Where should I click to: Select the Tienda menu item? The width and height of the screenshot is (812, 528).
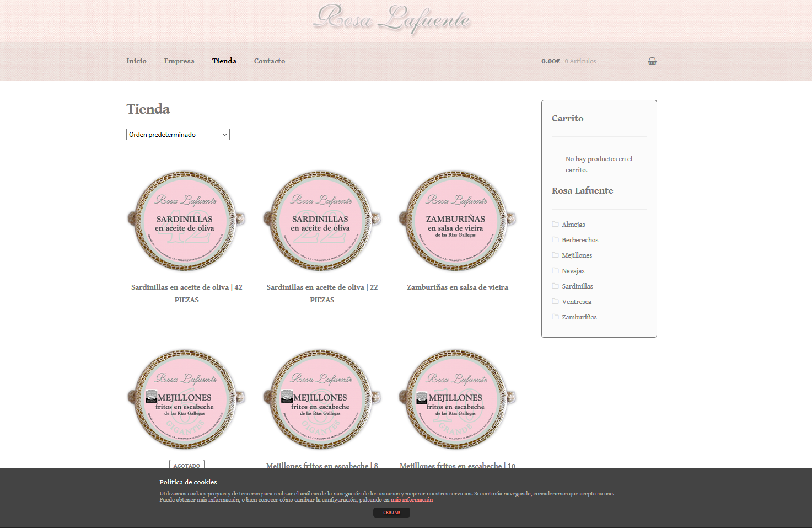pos(224,61)
